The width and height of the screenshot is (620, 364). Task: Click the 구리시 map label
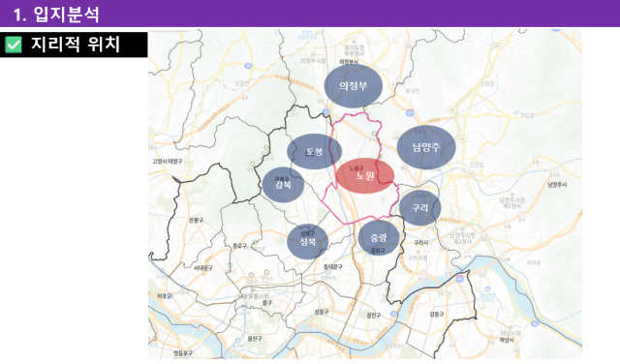coord(421,243)
